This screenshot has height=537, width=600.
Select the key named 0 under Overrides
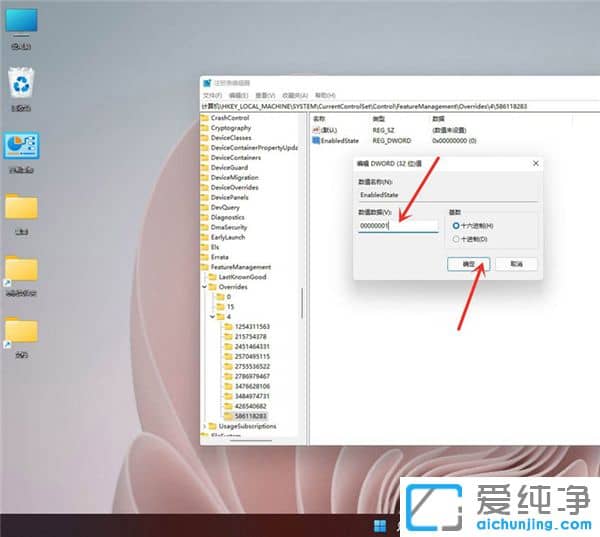click(x=229, y=297)
